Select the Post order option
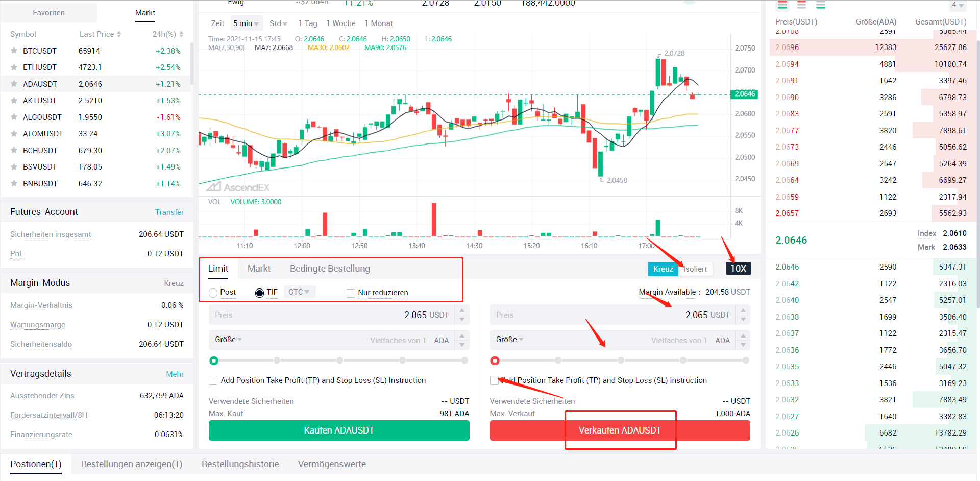The image size is (980, 481). coord(213,293)
